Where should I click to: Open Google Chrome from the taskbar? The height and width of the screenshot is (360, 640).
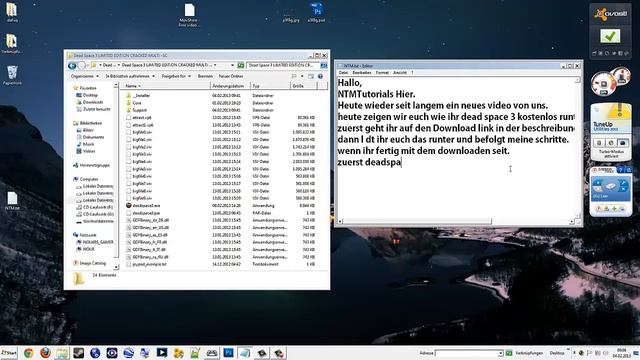[x=29, y=353]
